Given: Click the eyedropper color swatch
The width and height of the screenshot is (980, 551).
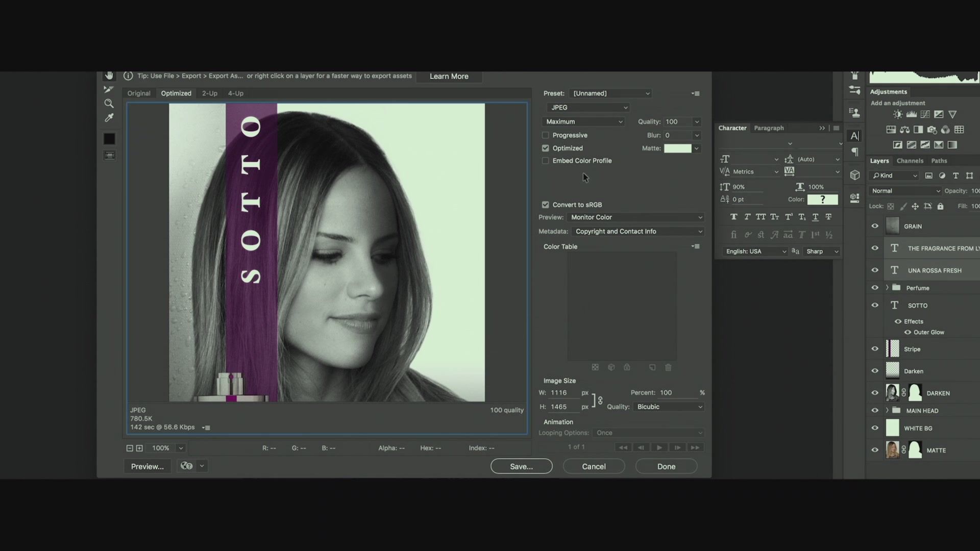Looking at the screenshot, I should [x=109, y=139].
